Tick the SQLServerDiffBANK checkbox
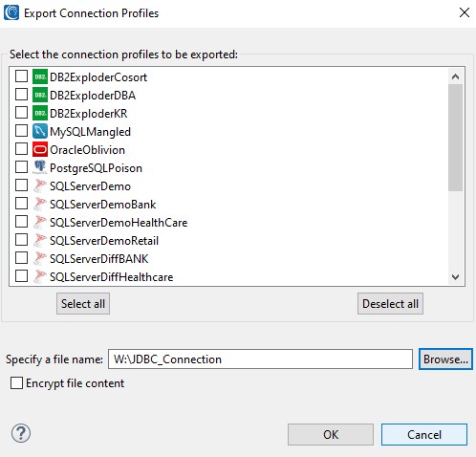The width and height of the screenshot is (476, 457). 21,258
